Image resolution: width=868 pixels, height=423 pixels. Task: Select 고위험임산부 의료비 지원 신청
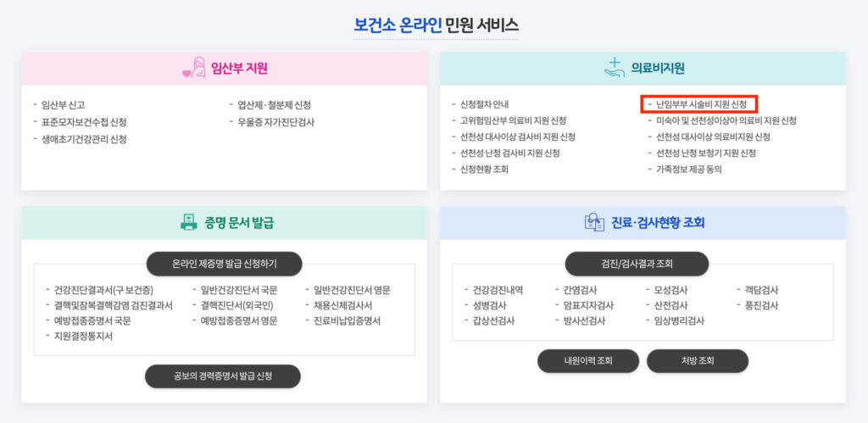click(513, 120)
